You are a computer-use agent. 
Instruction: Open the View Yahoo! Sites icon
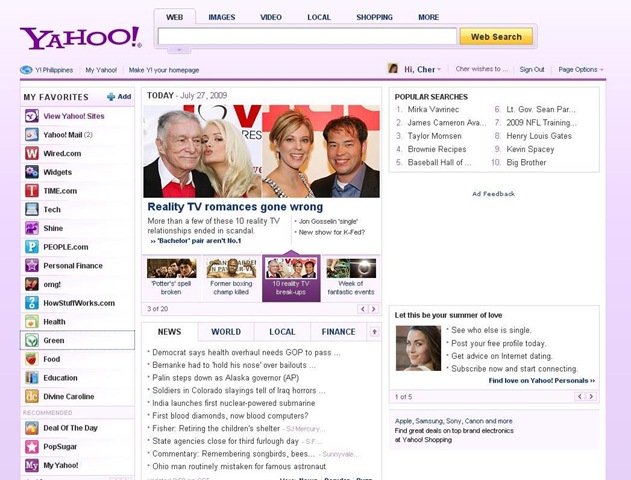[x=32, y=116]
